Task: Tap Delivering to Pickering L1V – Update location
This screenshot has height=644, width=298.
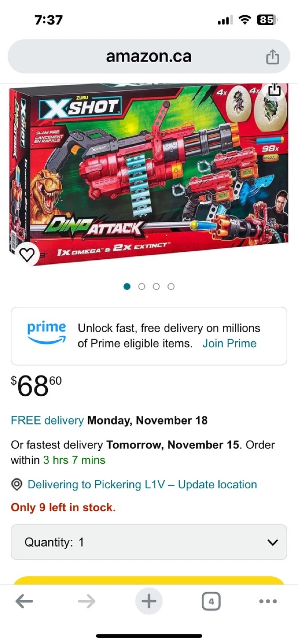Action: pos(142,485)
